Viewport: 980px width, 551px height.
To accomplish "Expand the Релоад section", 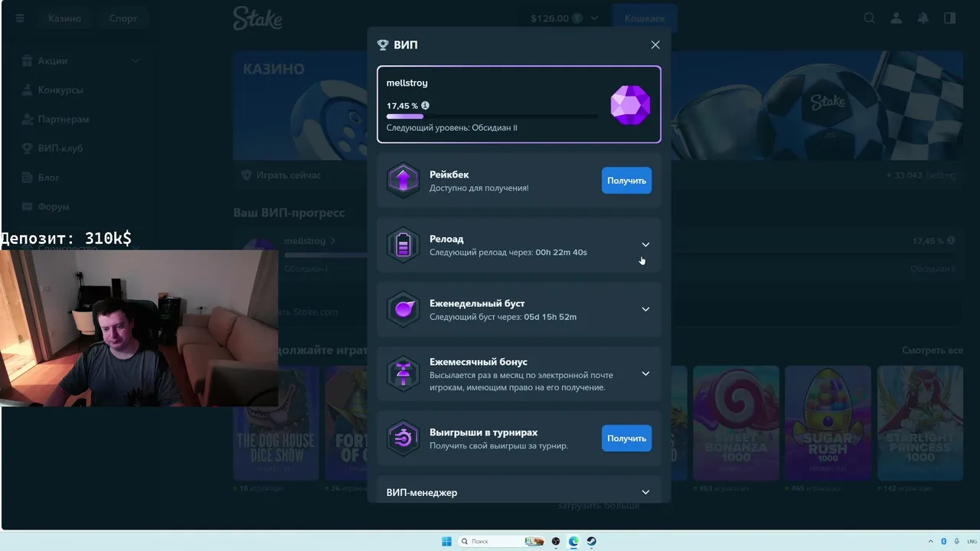I will point(645,245).
